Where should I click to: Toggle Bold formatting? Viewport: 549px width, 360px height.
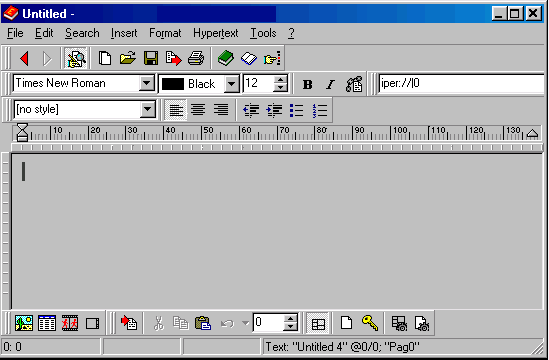307,84
